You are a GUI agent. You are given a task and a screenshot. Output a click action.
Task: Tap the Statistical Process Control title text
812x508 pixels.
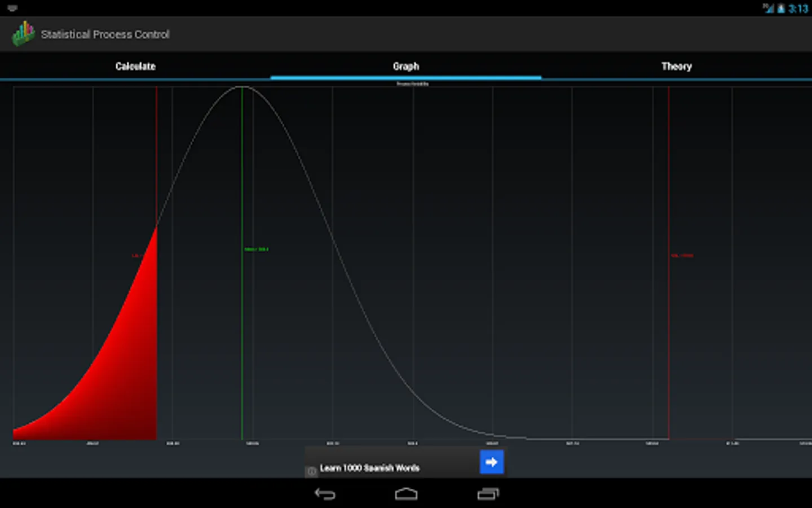(x=105, y=34)
